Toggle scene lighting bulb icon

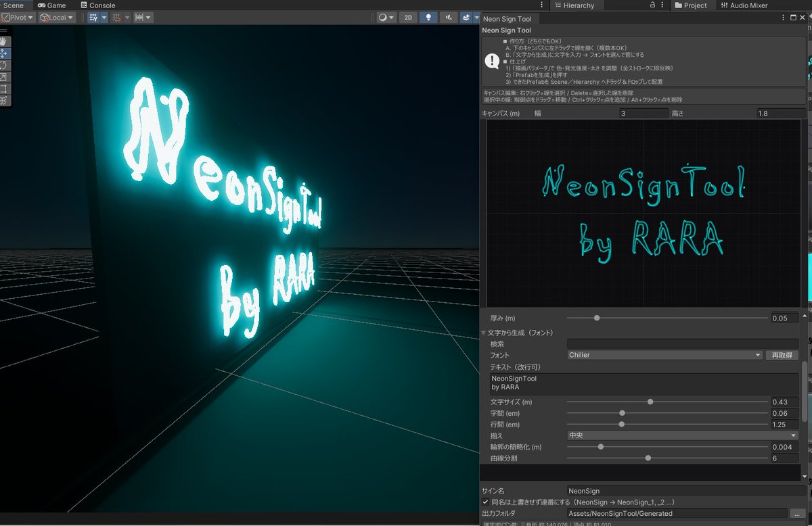[428, 18]
